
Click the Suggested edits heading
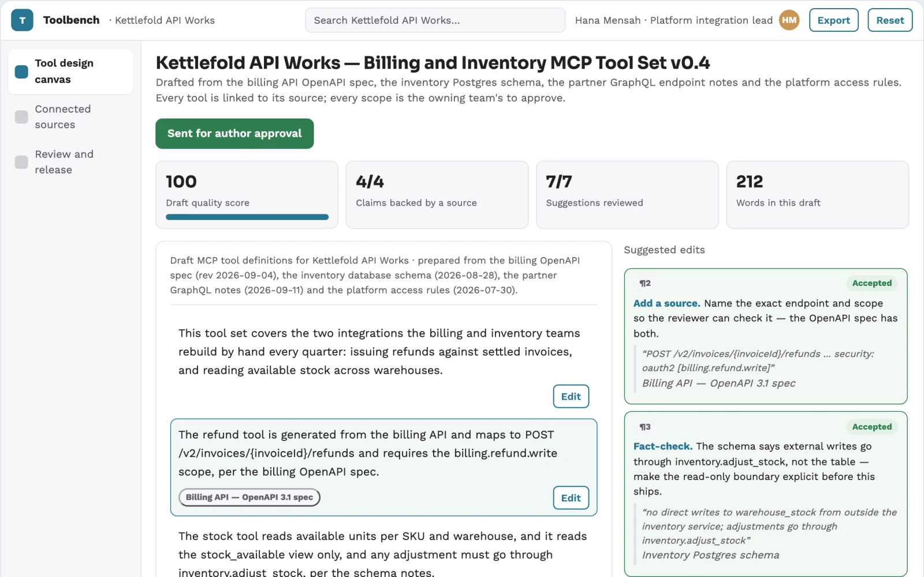click(664, 250)
